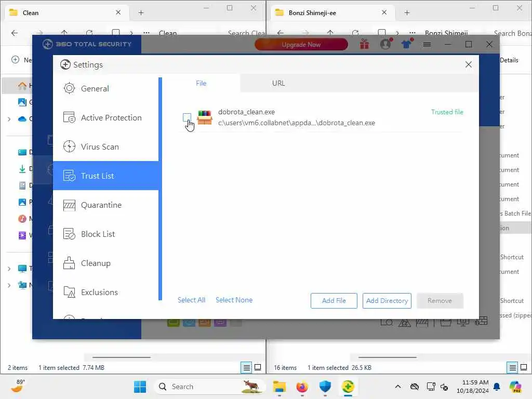Image resolution: width=532 pixels, height=399 pixels.
Task: Select Trust List section
Action: [105, 176]
